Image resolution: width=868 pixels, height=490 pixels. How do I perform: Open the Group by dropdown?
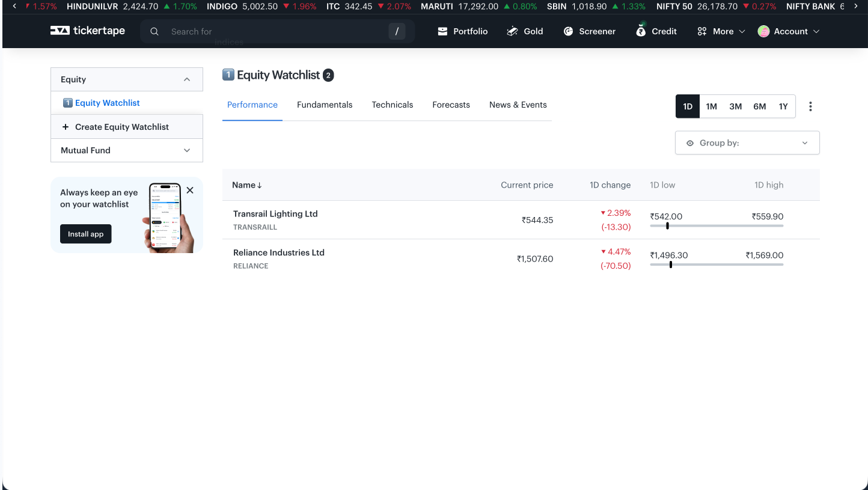point(747,143)
